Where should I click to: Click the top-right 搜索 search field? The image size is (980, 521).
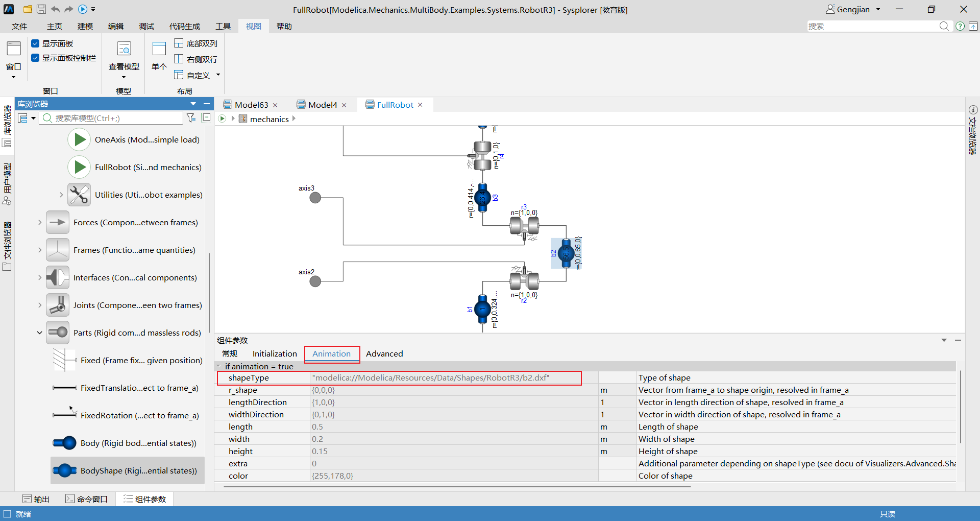coord(872,26)
